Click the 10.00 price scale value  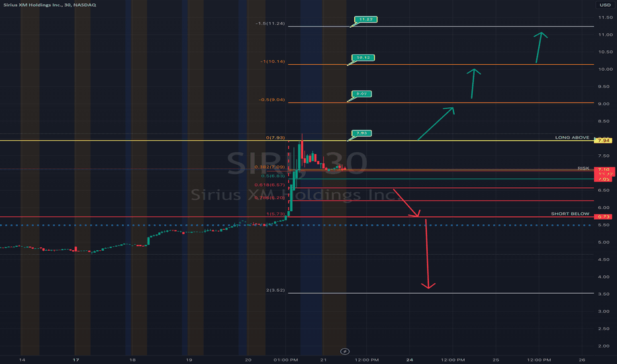tap(605, 69)
